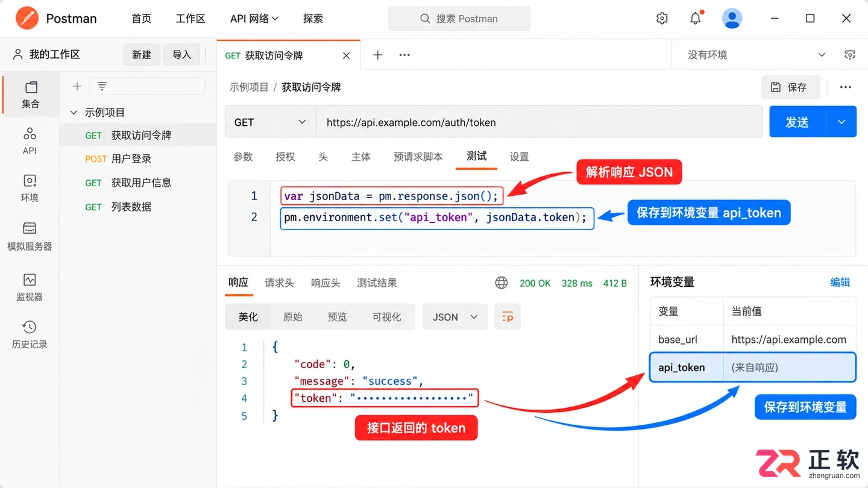
Task: Open the more actions ellipsis beside 保存
Action: point(846,87)
